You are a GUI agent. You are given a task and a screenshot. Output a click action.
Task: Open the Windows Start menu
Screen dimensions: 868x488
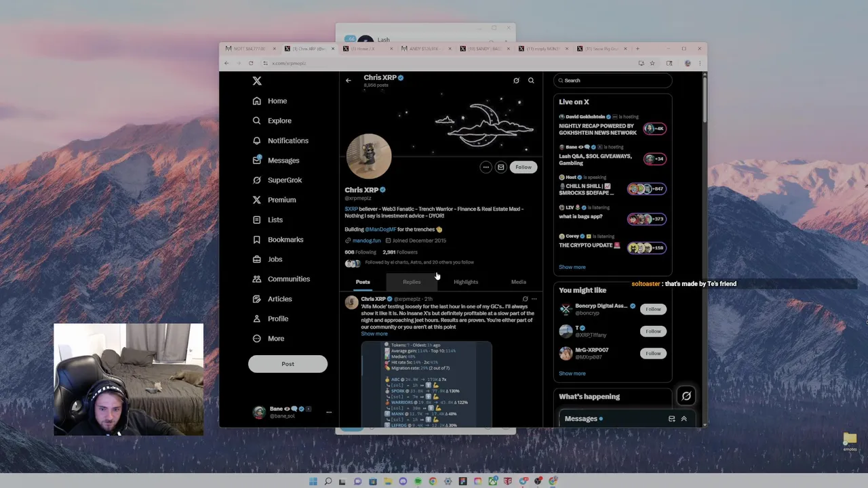[x=313, y=481]
